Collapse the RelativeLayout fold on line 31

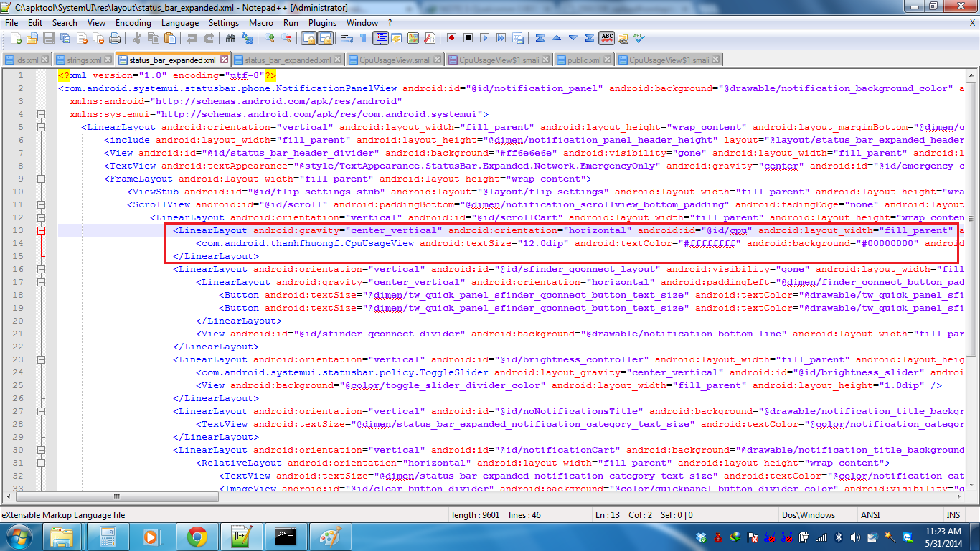41,463
